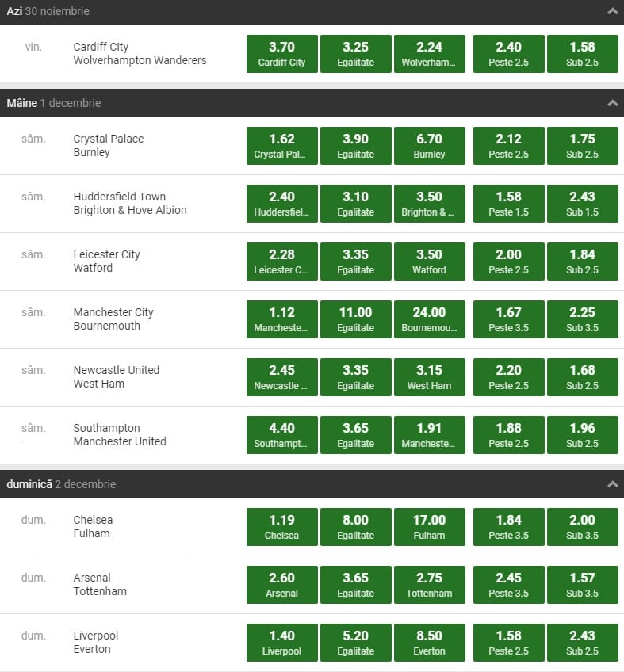Image resolution: width=624 pixels, height=672 pixels.
Task: Pick Tottenham win odds 2.75
Action: click(429, 585)
